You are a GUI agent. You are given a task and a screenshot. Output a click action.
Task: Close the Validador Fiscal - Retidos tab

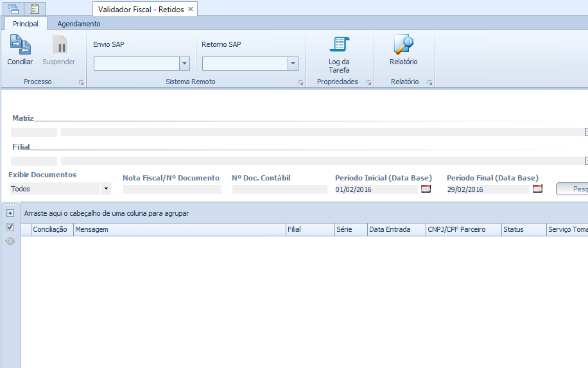point(191,9)
